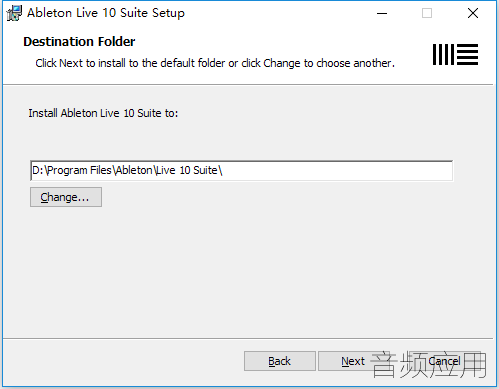Click the vertical bars of the Ableton logo
The image size is (499, 389).
tap(443, 54)
